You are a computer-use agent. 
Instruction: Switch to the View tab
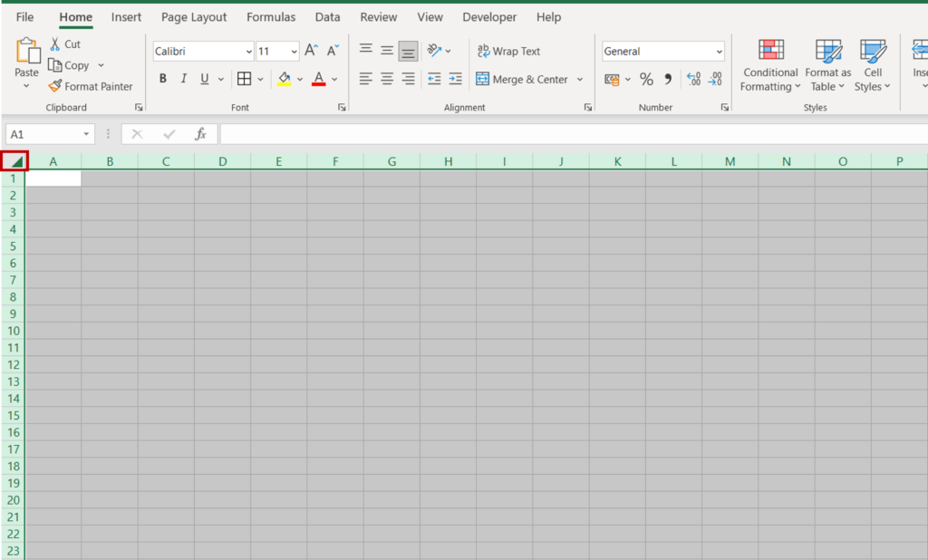430,17
